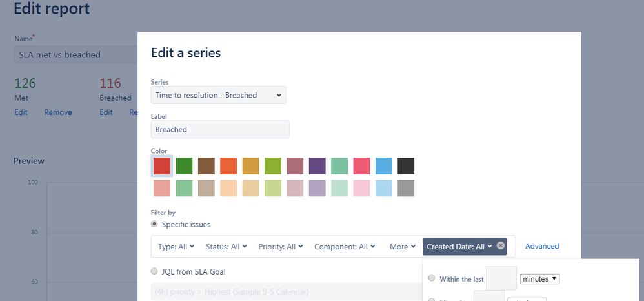The width and height of the screenshot is (644, 301).
Task: Click Edit under the Met series
Action: click(21, 112)
